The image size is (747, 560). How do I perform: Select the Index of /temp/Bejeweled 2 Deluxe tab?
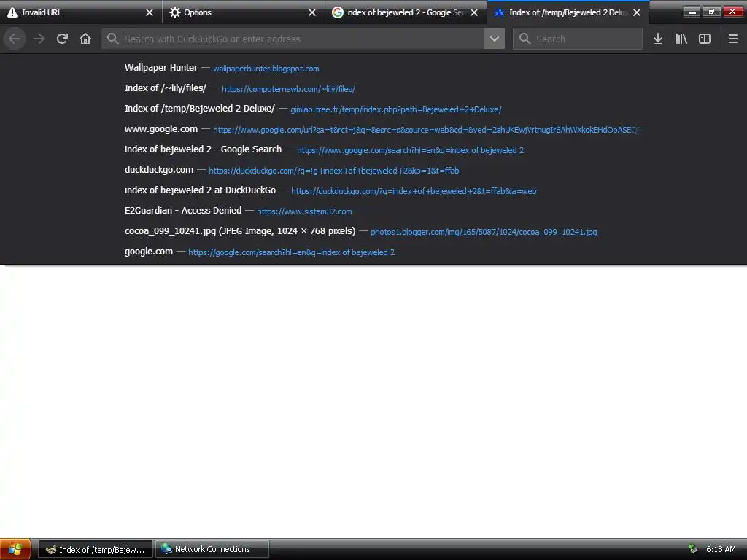[x=568, y=12]
